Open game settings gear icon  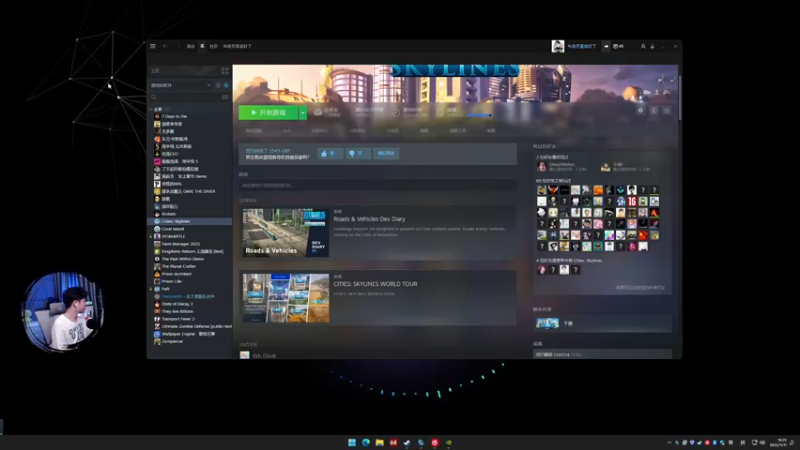click(640, 110)
